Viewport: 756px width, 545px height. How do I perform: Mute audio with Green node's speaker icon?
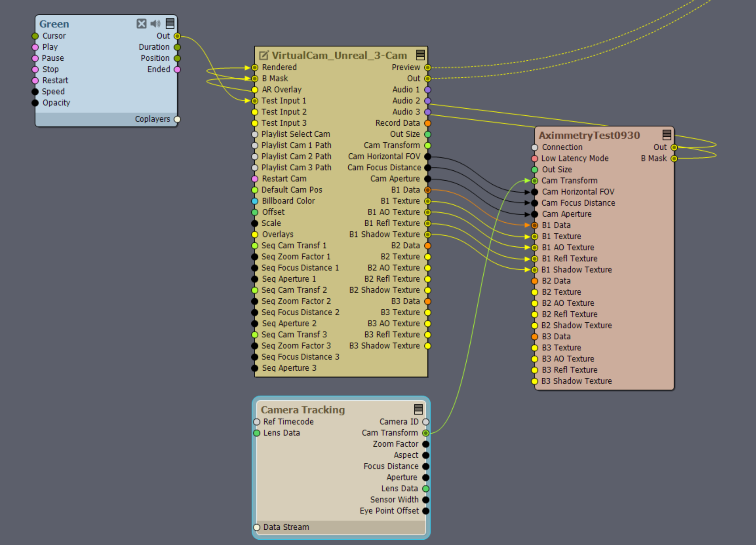tap(156, 24)
